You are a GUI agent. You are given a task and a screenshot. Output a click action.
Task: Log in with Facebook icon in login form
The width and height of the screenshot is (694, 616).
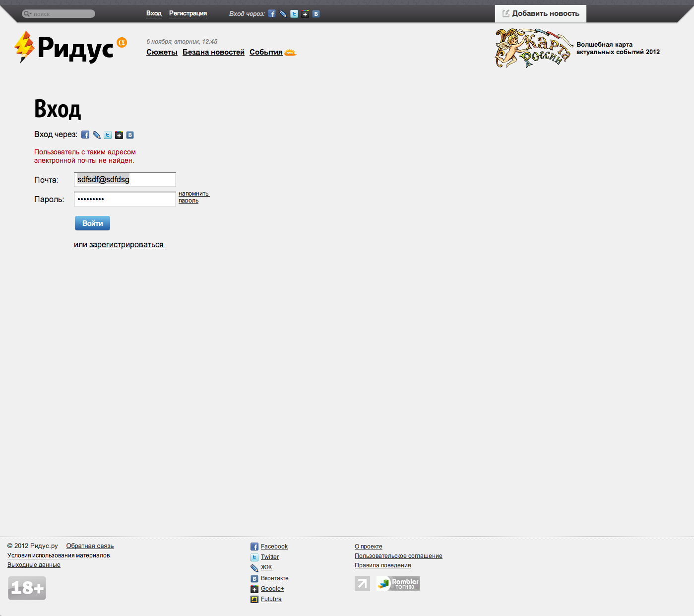click(x=85, y=135)
